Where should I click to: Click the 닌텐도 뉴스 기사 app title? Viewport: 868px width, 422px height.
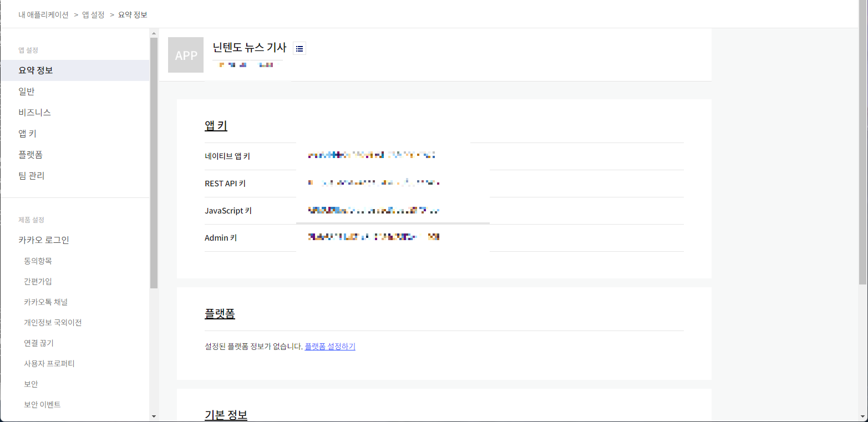[x=250, y=48]
